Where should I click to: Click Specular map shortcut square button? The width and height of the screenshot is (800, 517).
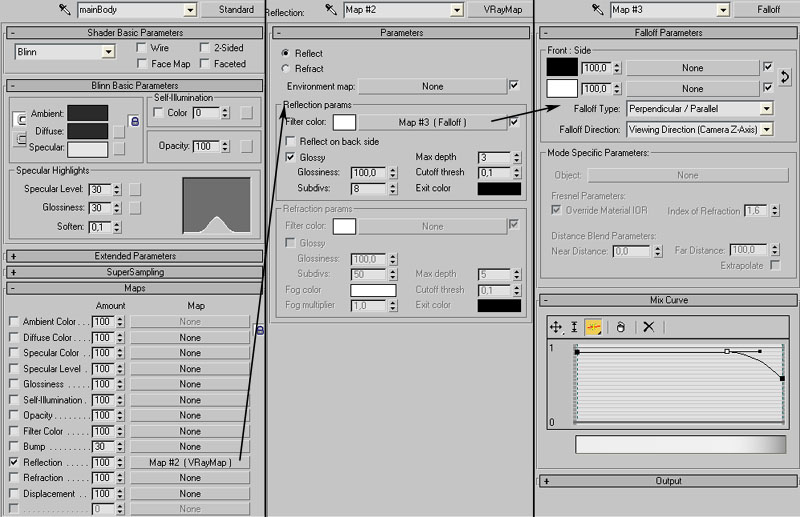pos(119,149)
